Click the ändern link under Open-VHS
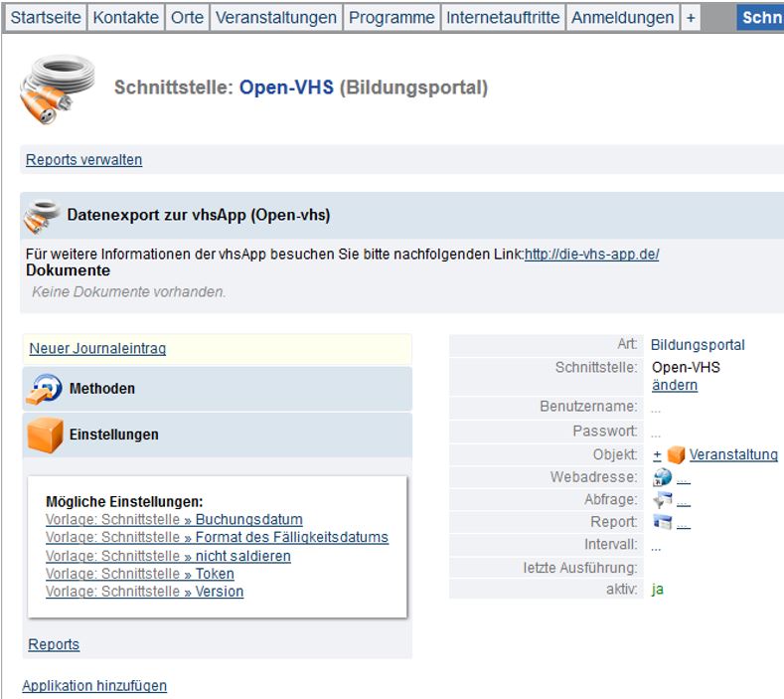The image size is (784, 699). click(x=675, y=385)
